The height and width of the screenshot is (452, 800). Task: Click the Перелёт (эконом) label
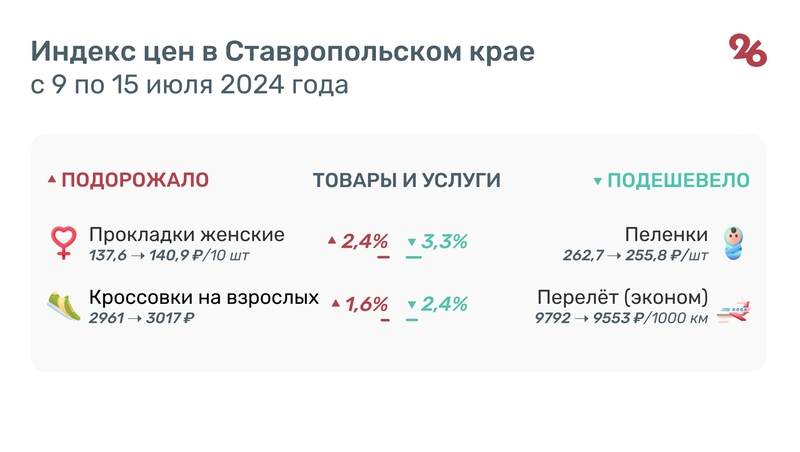[x=622, y=298]
